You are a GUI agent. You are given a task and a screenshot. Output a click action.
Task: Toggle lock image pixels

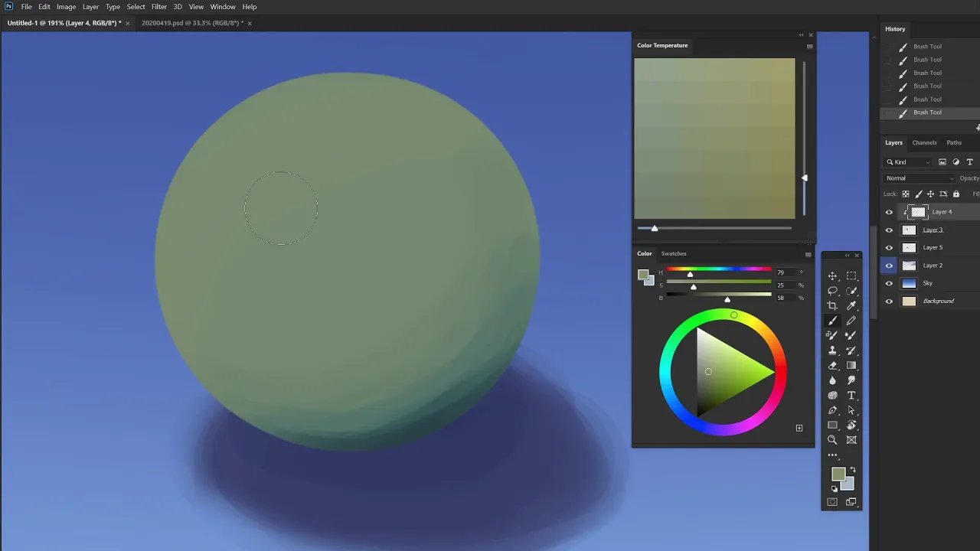[x=918, y=194]
